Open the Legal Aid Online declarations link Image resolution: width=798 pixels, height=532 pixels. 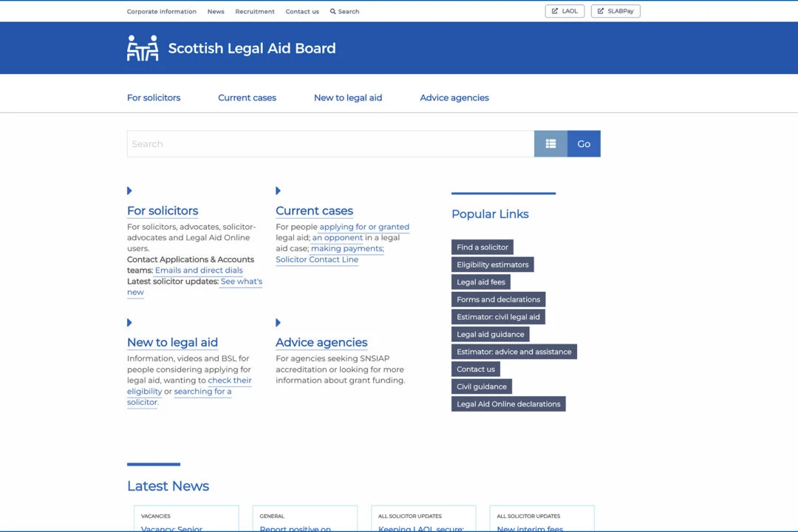tap(508, 403)
